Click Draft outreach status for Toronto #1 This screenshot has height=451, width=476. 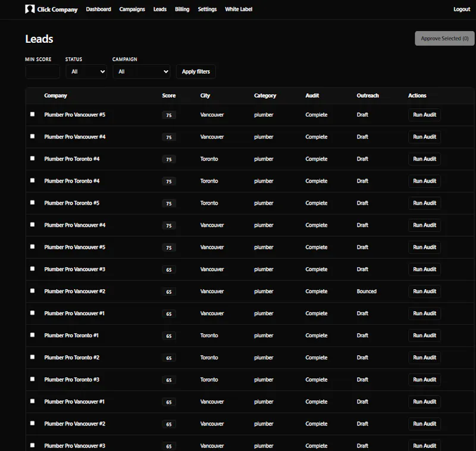click(362, 336)
